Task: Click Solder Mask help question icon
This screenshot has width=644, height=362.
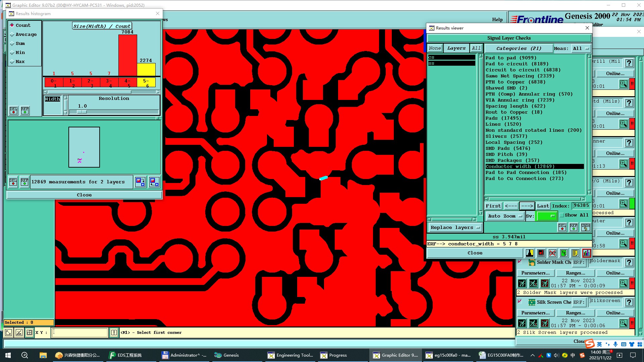Action: (x=629, y=262)
